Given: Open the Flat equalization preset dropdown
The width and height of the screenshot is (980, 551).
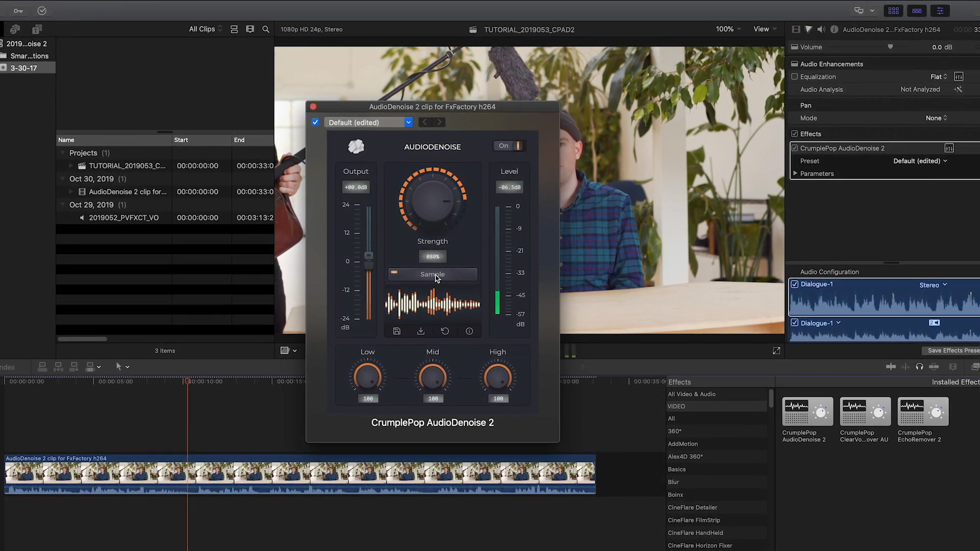Looking at the screenshot, I should click(939, 77).
